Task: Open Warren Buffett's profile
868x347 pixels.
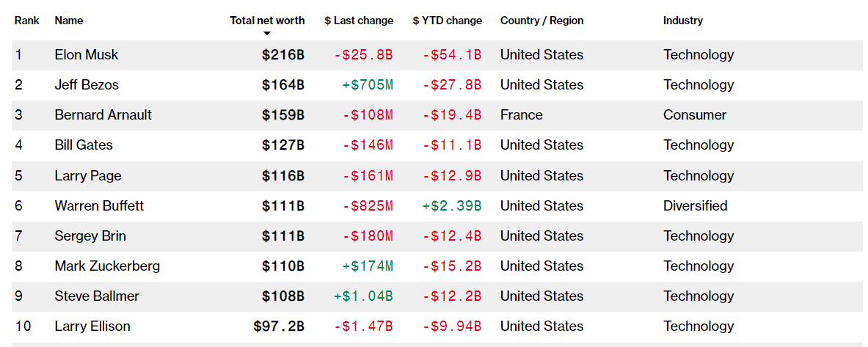Action: (x=99, y=206)
